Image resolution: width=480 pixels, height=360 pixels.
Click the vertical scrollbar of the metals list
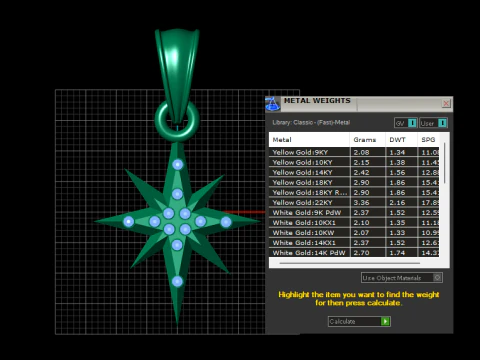(444, 163)
